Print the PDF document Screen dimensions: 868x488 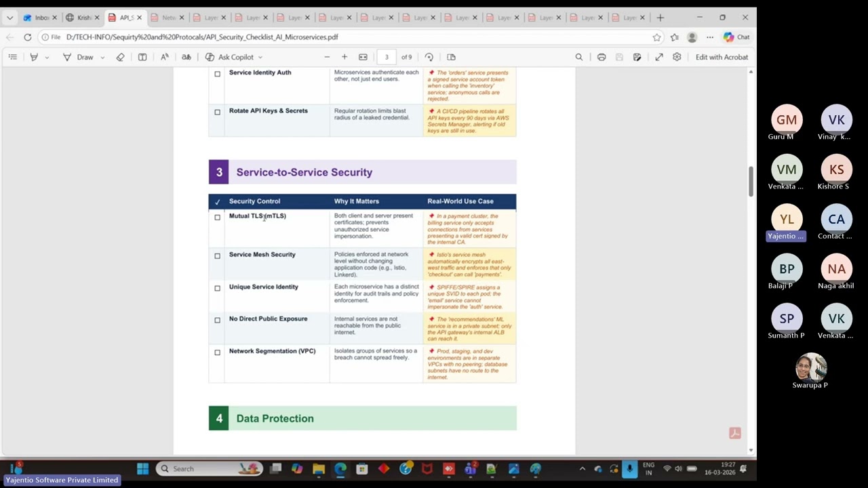(601, 57)
